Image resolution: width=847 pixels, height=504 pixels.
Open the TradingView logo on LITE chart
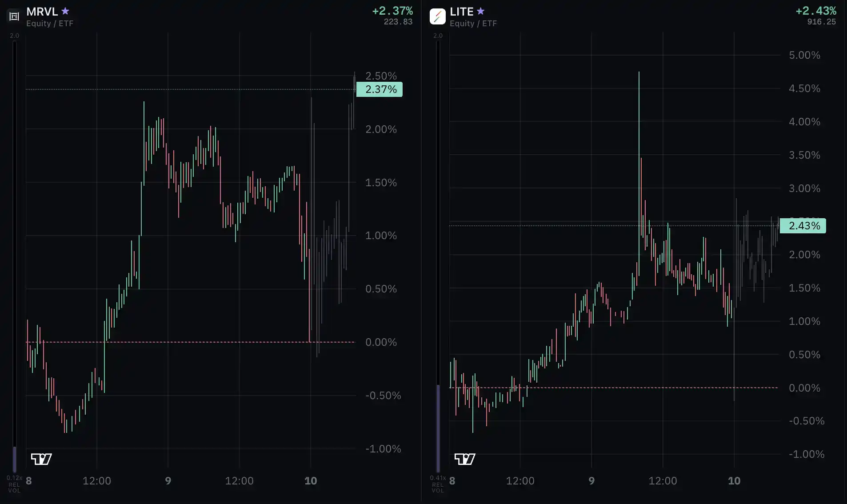pos(465,459)
